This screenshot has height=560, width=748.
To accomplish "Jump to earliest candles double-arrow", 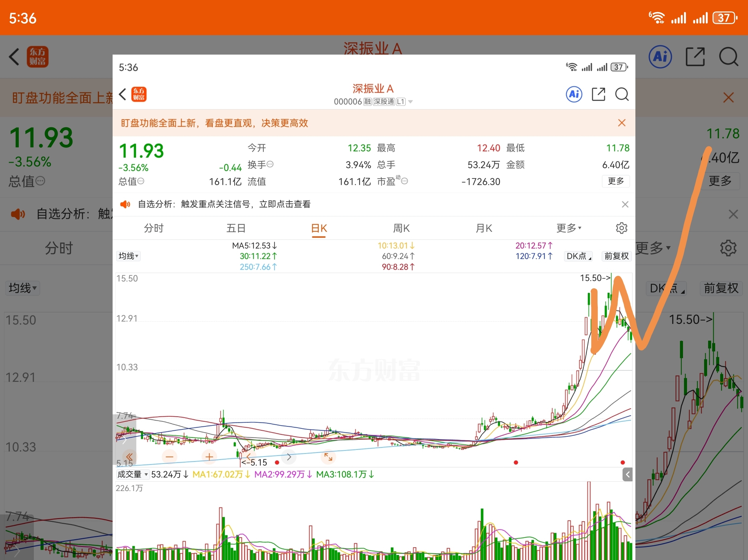I will pyautogui.click(x=129, y=457).
